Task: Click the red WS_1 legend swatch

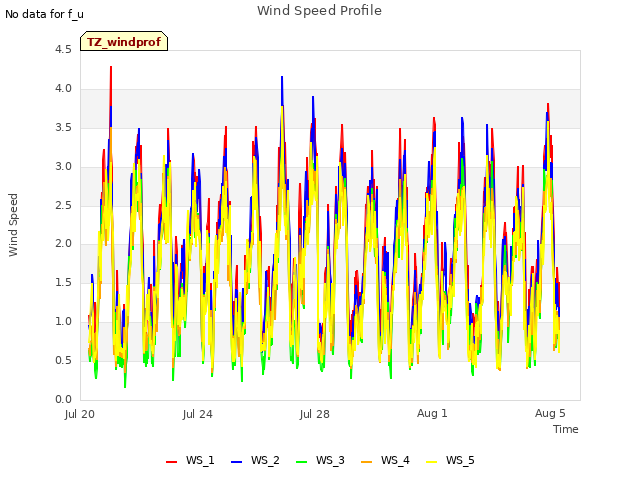Action: point(171,462)
